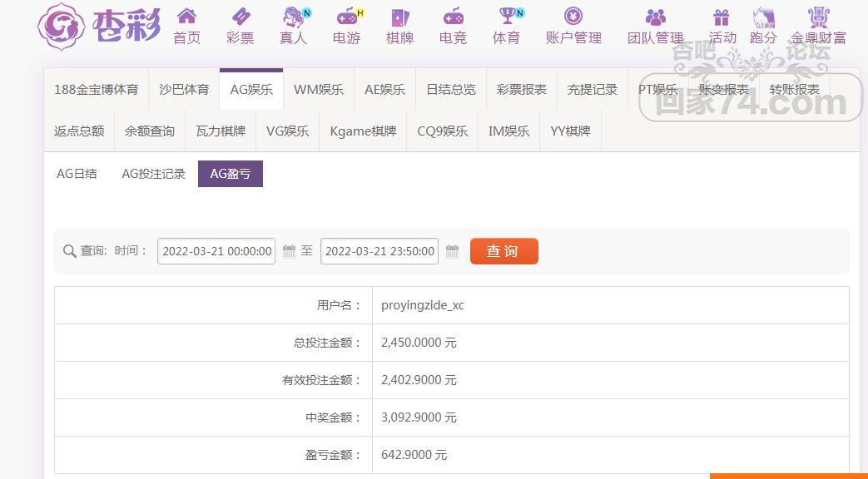Open the 电游 gamepad icon
868x479 pixels.
pyautogui.click(x=347, y=17)
